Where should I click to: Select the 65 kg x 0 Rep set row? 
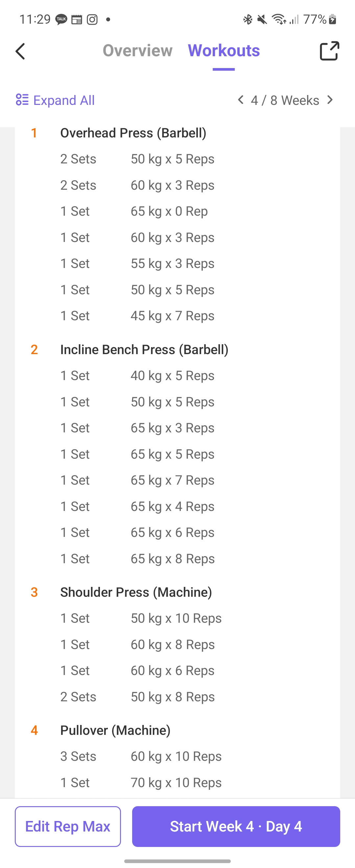pyautogui.click(x=177, y=211)
